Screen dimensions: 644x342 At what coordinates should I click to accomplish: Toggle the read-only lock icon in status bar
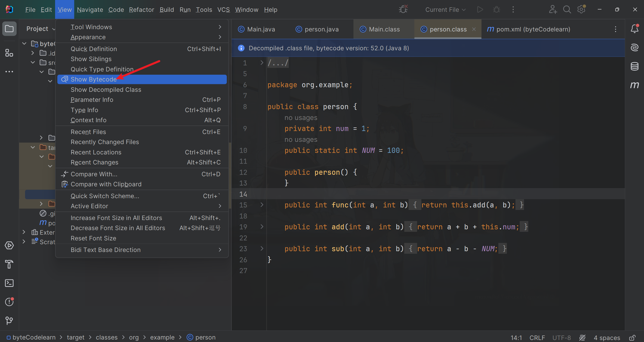pyautogui.click(x=632, y=337)
